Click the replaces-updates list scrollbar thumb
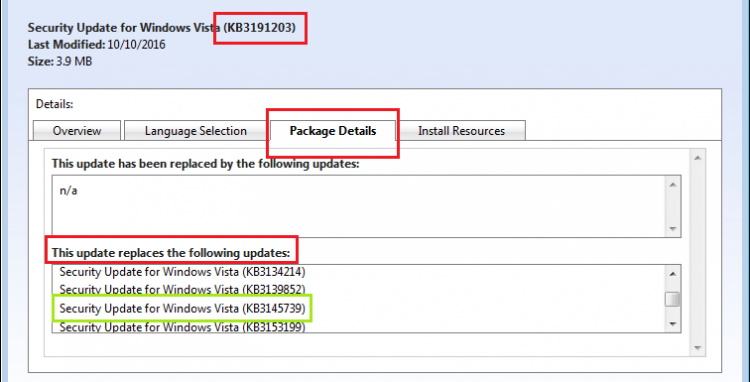Screen dimensions: 750x382 click(x=673, y=299)
